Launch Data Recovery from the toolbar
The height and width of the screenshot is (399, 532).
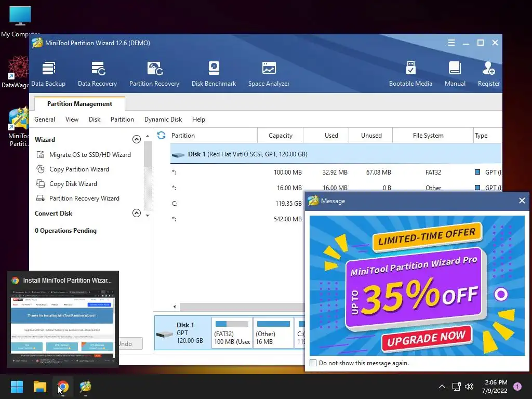point(97,74)
